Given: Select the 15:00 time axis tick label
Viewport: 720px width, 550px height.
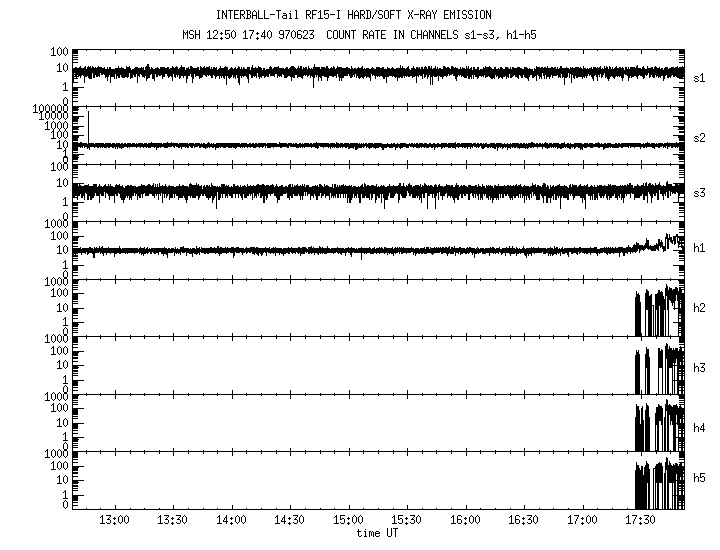Looking at the screenshot, I should [x=348, y=521].
